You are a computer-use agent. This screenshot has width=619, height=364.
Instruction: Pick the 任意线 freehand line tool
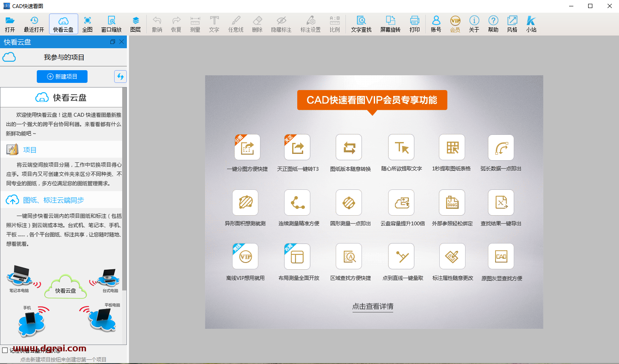pos(235,24)
